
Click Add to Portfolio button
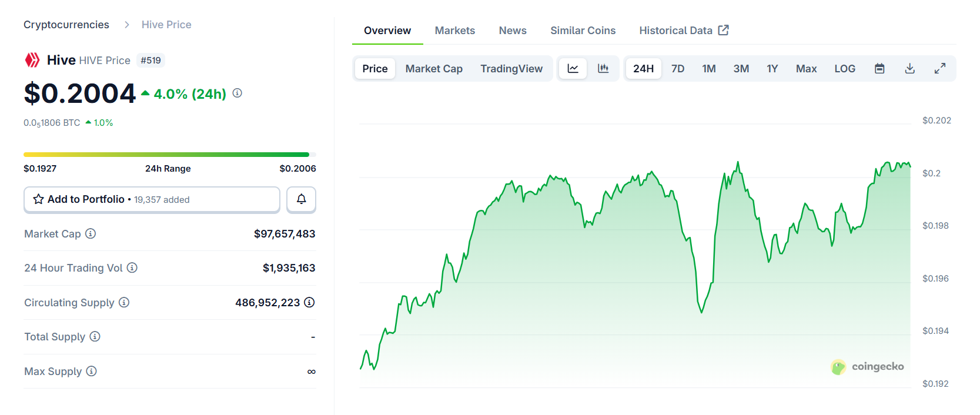(x=152, y=199)
